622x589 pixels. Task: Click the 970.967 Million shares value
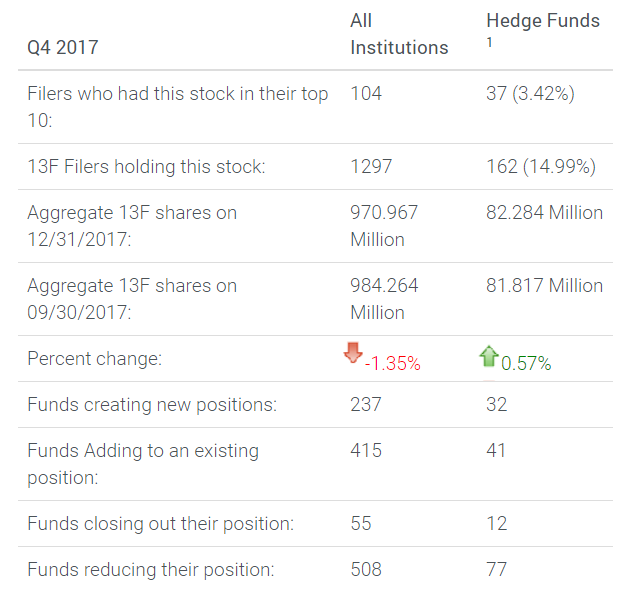[384, 226]
